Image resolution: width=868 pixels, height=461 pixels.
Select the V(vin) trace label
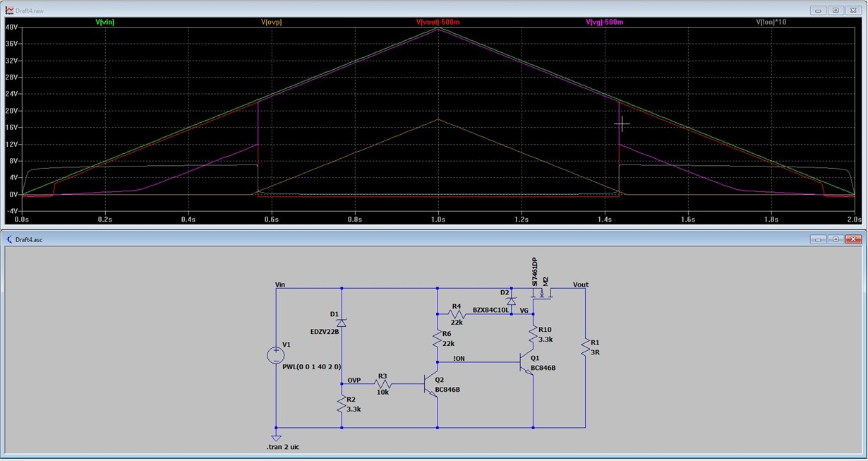point(104,22)
